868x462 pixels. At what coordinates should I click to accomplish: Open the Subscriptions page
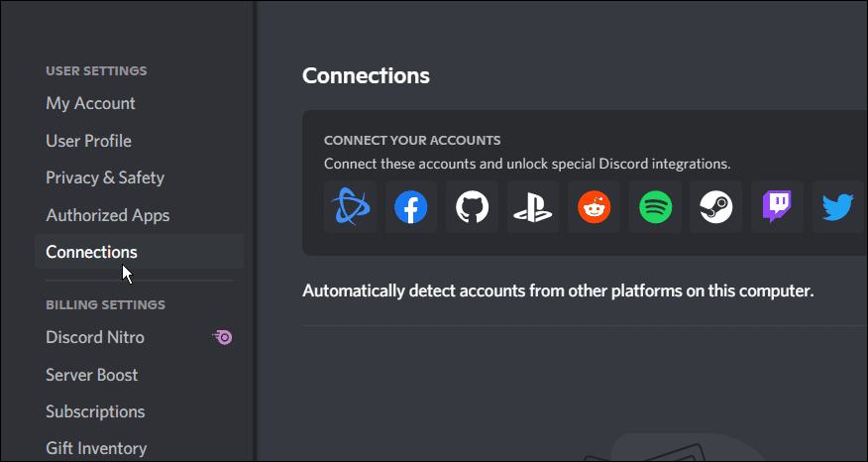click(x=95, y=411)
